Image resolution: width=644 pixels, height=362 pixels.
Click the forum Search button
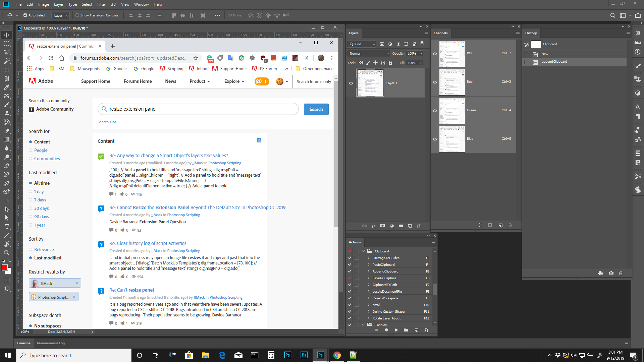click(x=316, y=109)
